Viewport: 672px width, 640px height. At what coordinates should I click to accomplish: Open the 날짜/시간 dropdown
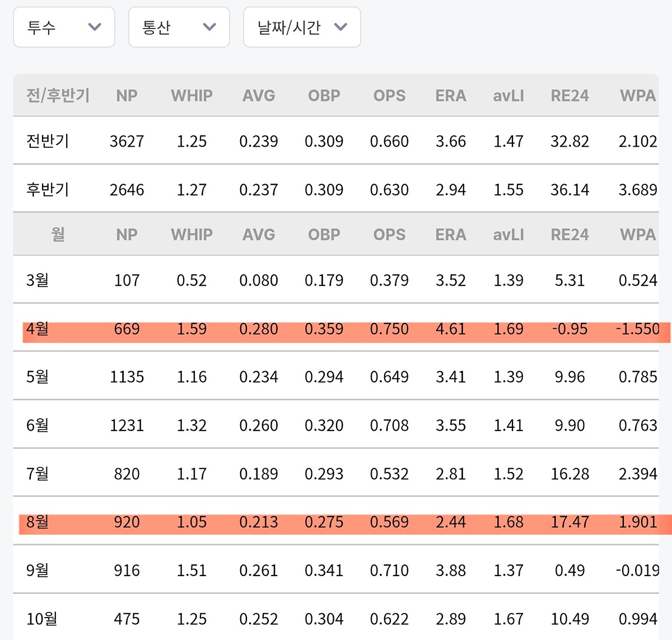[x=301, y=27]
